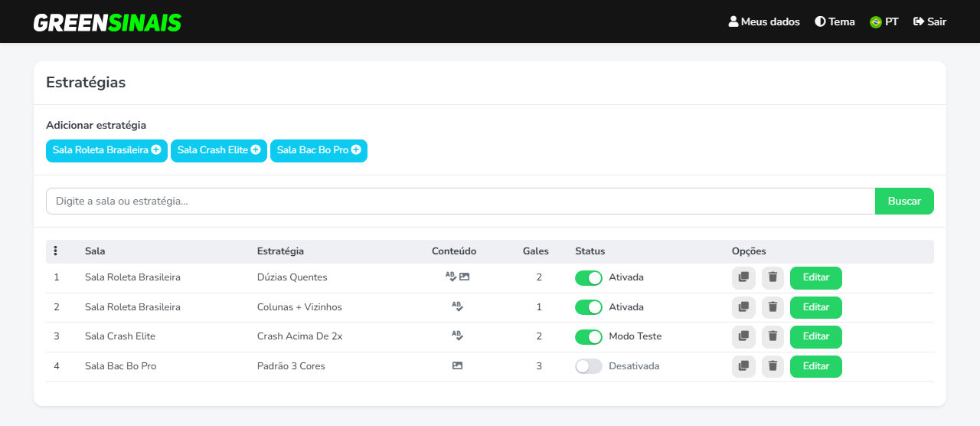Viewport: 980px width, 426px height.
Task: Delete the Crash Acima De 2x strategy
Action: point(773,336)
